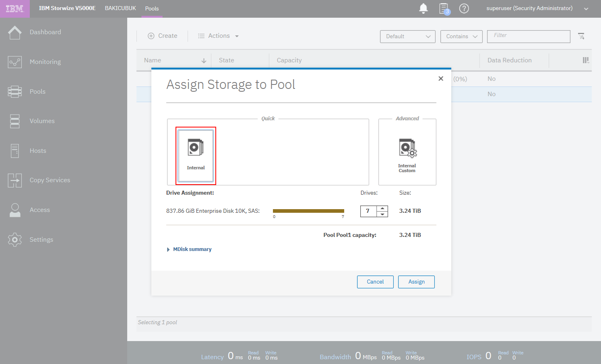The image size is (601, 364).
Task: Click the Hosts sidebar icon
Action: 15,151
